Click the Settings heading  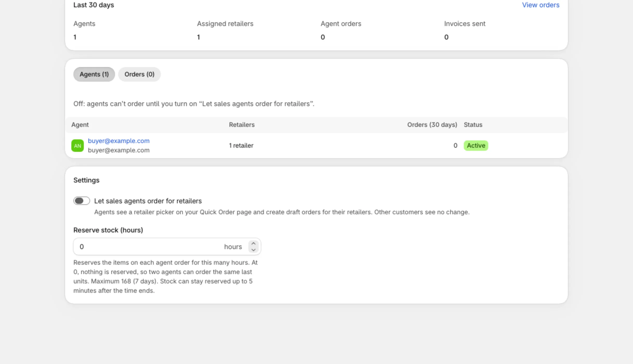click(86, 180)
